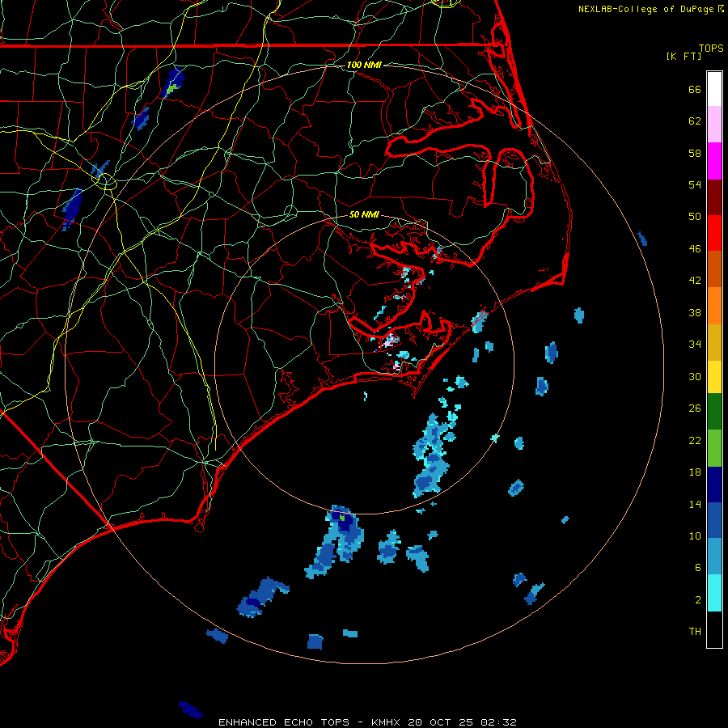The width and height of the screenshot is (728, 728).
Task: Select the orange 38 kft legend swatch
Action: (x=714, y=306)
